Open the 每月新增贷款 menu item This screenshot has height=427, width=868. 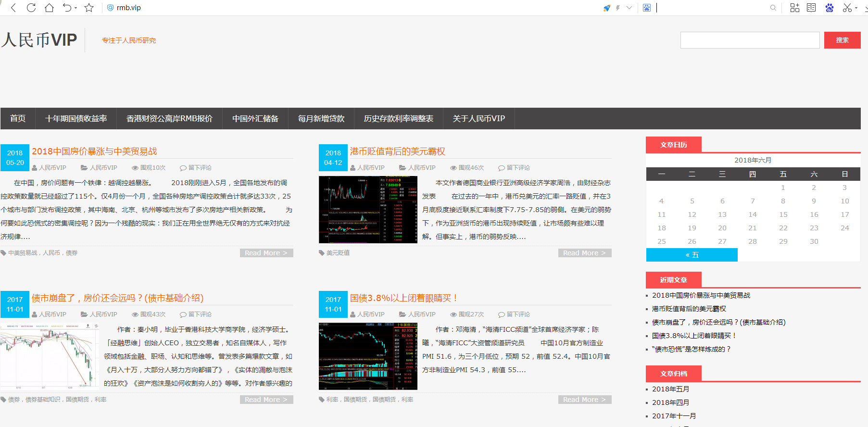pos(321,118)
